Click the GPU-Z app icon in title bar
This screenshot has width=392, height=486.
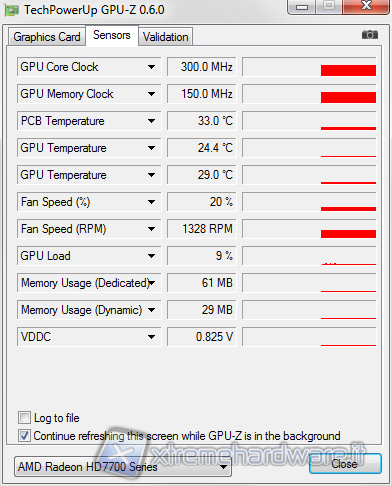pyautogui.click(x=11, y=10)
